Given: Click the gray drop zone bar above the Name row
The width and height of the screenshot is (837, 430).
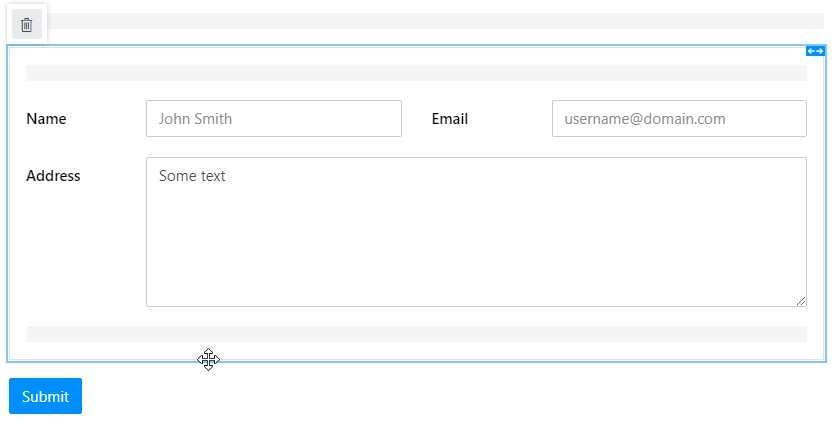Looking at the screenshot, I should point(416,73).
